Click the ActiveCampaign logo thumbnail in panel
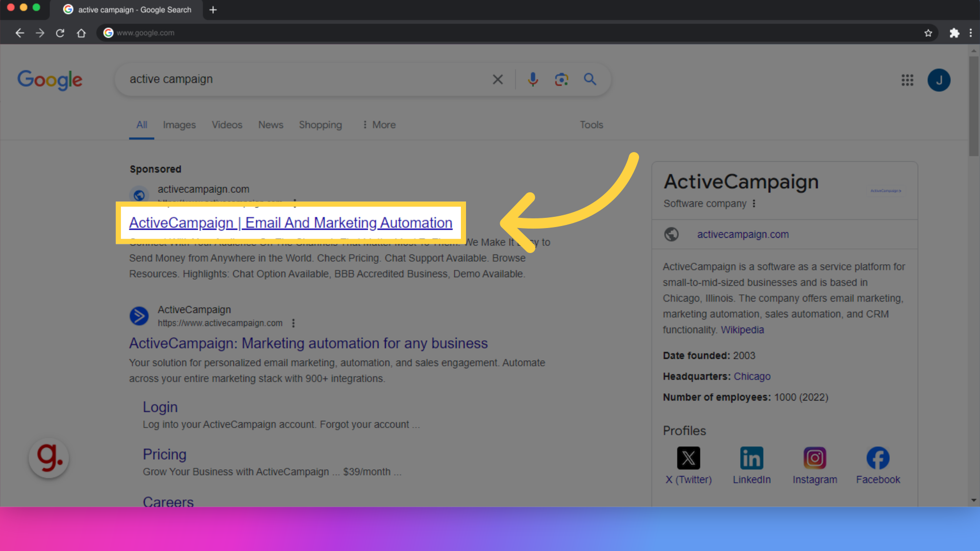980x551 pixels. pos(886,191)
